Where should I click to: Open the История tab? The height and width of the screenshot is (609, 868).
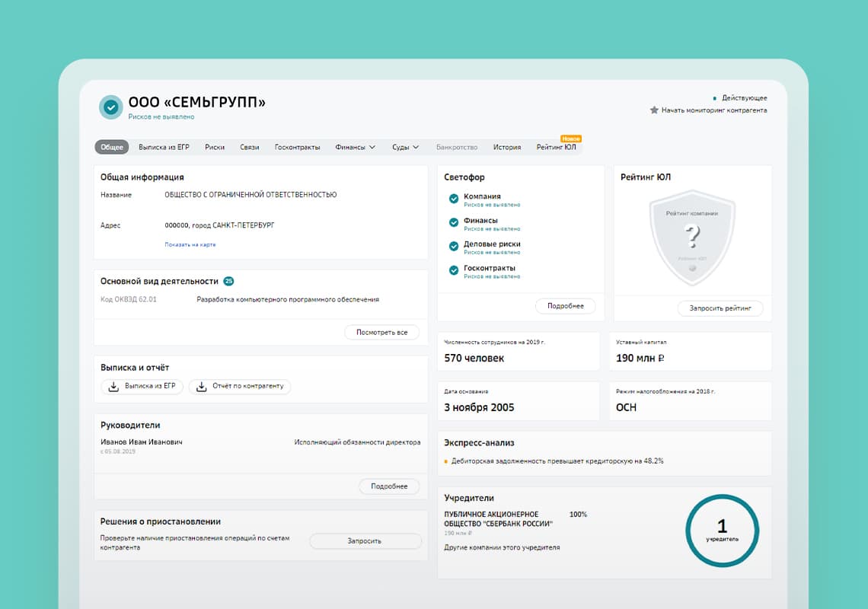[x=507, y=147]
